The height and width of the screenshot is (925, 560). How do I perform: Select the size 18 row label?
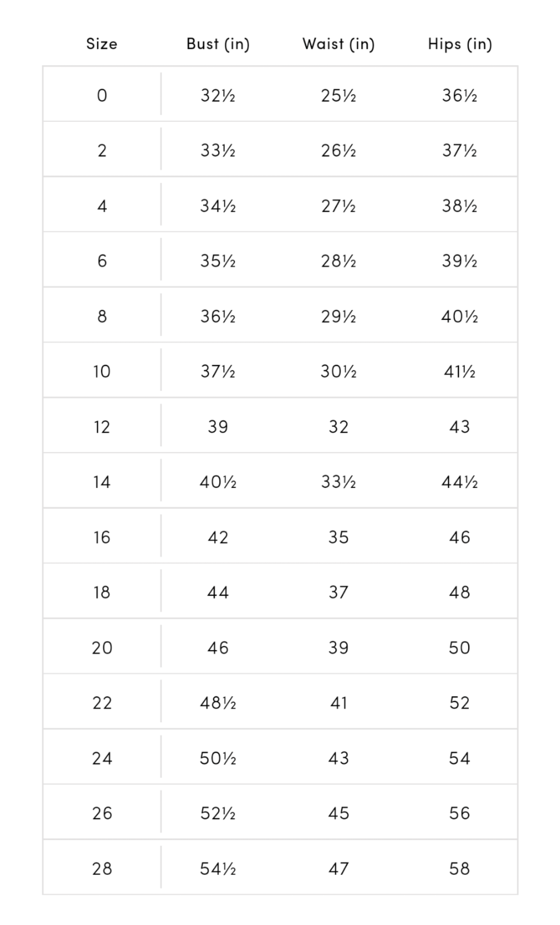click(x=102, y=592)
